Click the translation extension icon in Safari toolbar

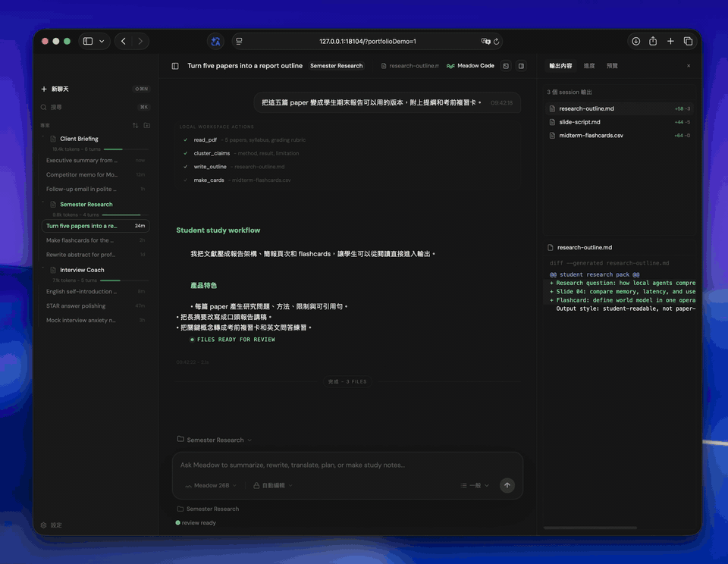coord(215,41)
